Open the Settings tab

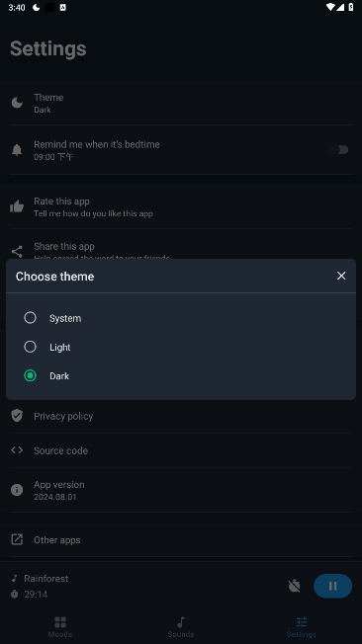click(x=301, y=627)
